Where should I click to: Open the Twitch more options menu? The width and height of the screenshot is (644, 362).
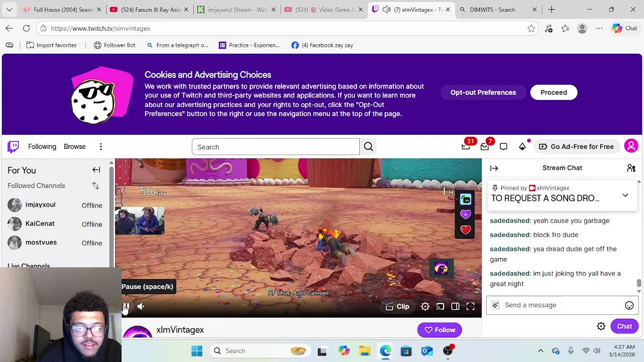(101, 147)
